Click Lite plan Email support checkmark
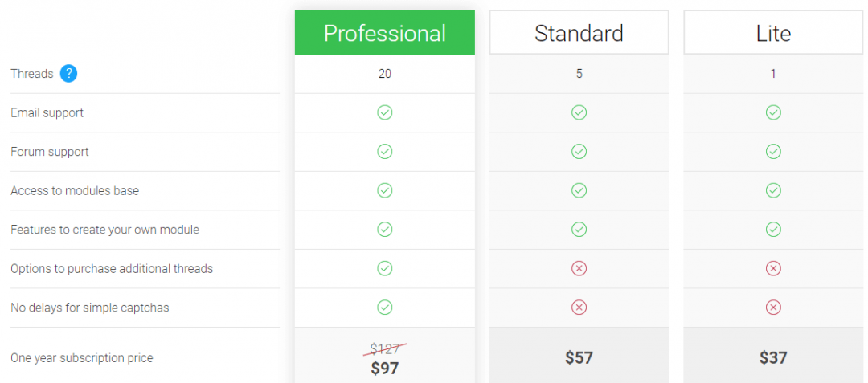Viewport: 868px width, 383px height. (x=773, y=112)
